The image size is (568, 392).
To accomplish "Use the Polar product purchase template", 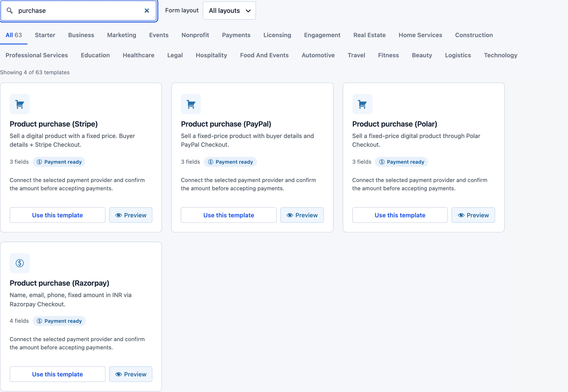I will pos(400,215).
